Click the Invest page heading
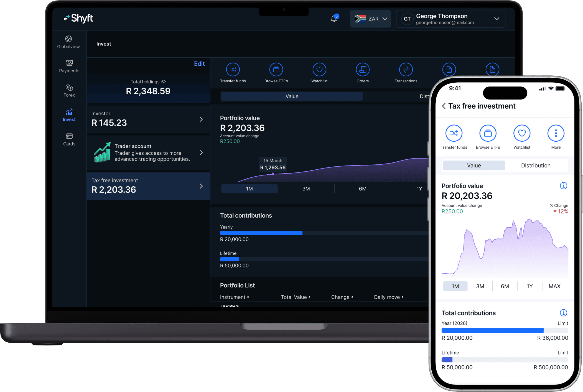583x392 pixels. [104, 44]
